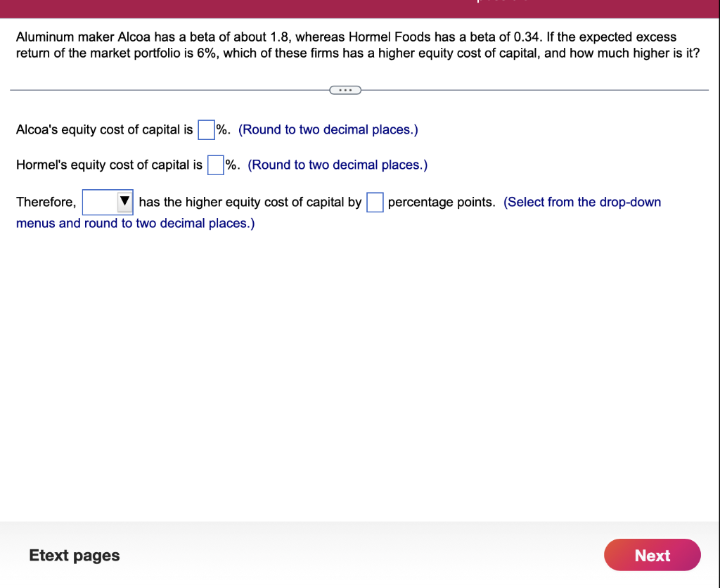Click the Alcoa equity cost input box

point(206,130)
